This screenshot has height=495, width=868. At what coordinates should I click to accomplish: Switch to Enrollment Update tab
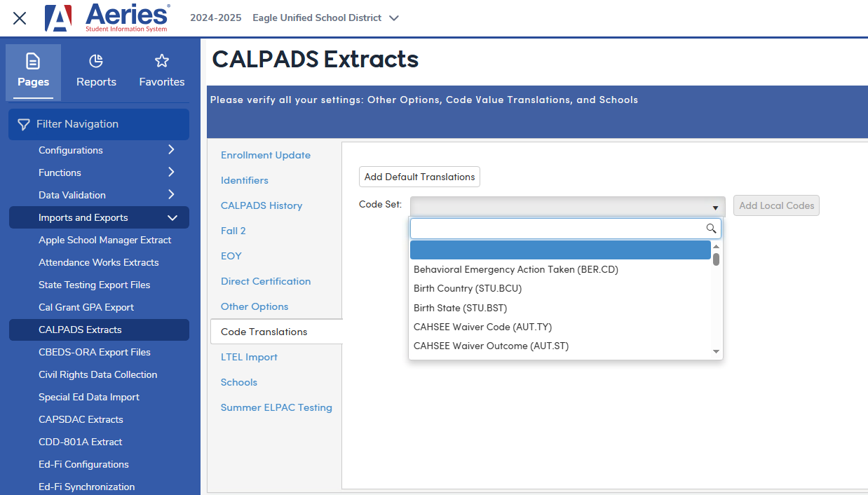(266, 155)
